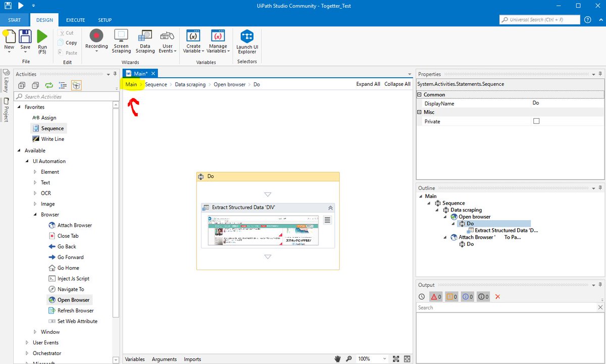Click the zoom magnifier icon in designer
The width and height of the screenshot is (606, 364).
tap(349, 359)
